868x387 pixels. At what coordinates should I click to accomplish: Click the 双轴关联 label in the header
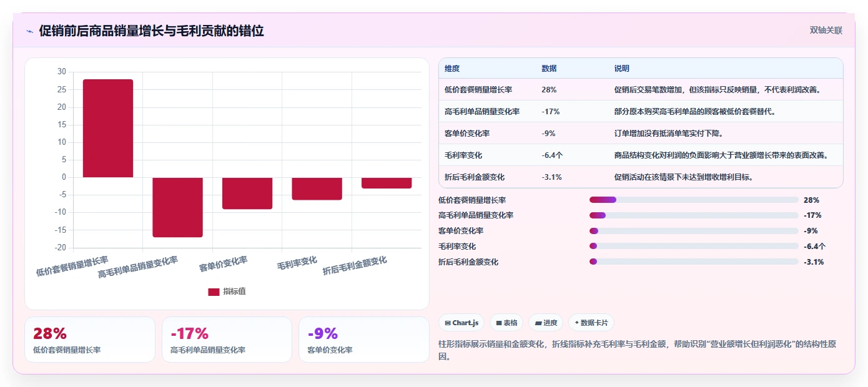[x=826, y=30]
